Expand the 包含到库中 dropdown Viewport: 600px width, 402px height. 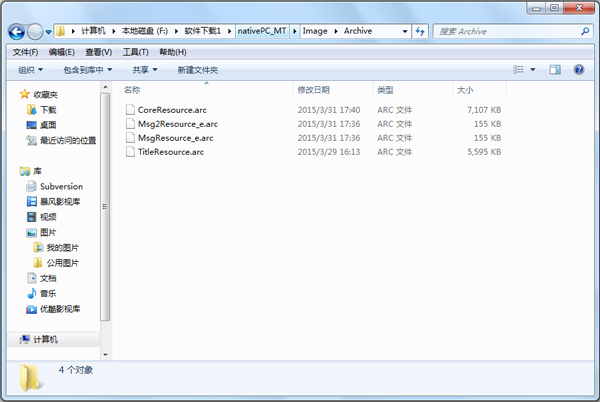(x=88, y=70)
